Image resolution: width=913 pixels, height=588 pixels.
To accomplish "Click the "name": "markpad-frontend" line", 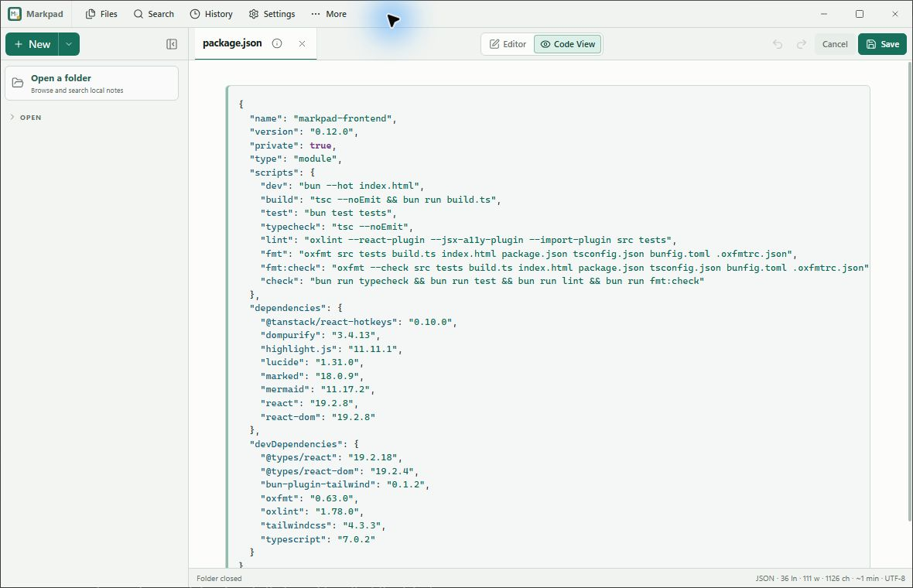I will [323, 118].
